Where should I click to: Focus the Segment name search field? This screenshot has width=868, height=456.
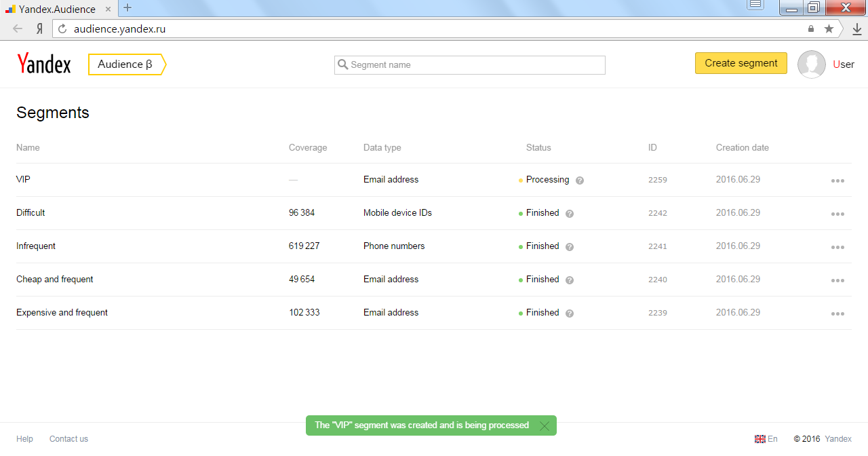pos(470,65)
